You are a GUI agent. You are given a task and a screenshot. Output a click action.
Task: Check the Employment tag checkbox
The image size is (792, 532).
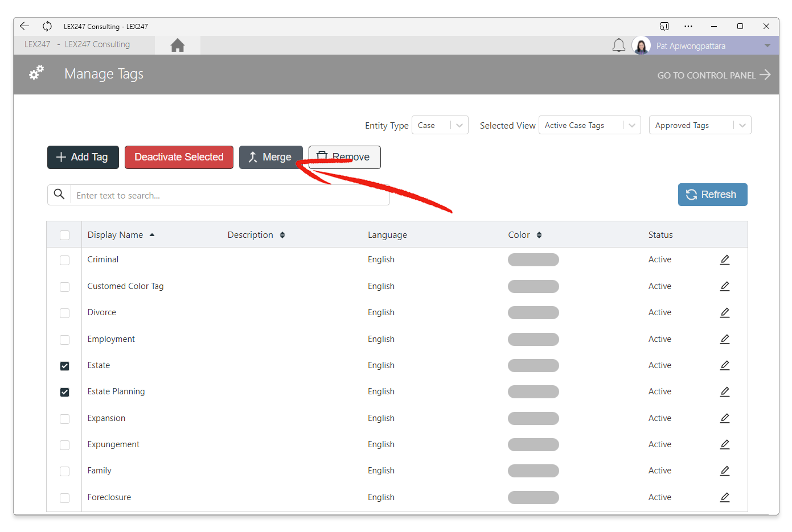(64, 340)
